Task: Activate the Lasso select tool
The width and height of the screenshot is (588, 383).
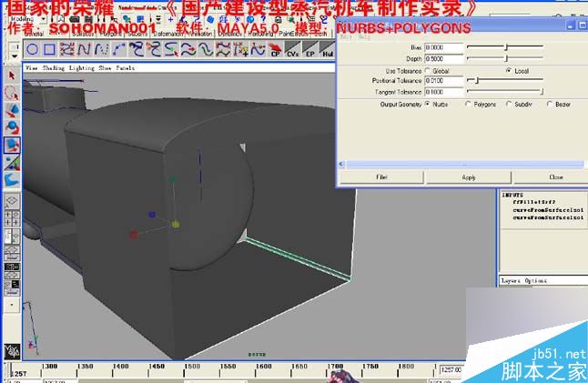Action: point(12,93)
